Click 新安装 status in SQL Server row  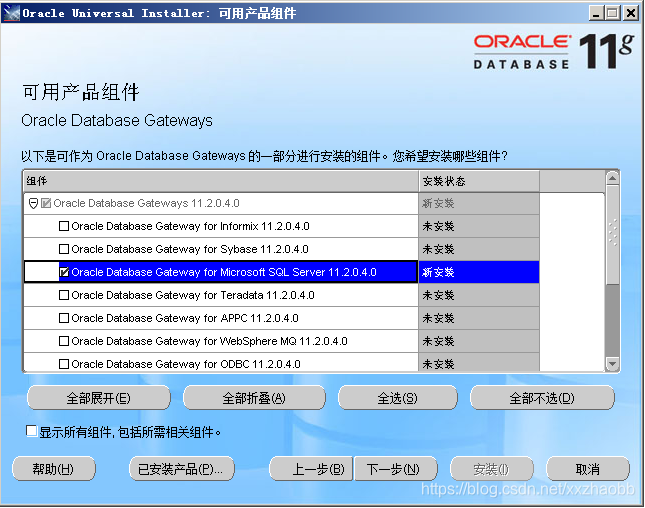click(439, 272)
